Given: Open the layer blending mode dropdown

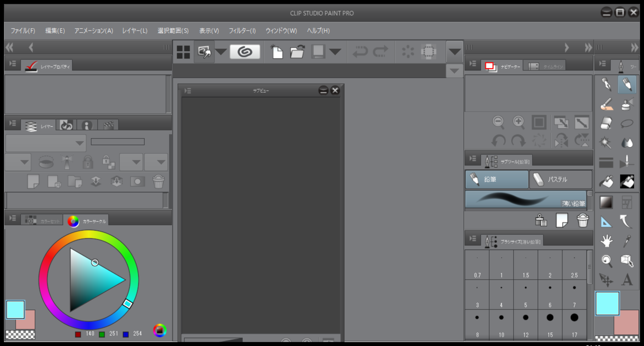Looking at the screenshot, I should (46, 143).
